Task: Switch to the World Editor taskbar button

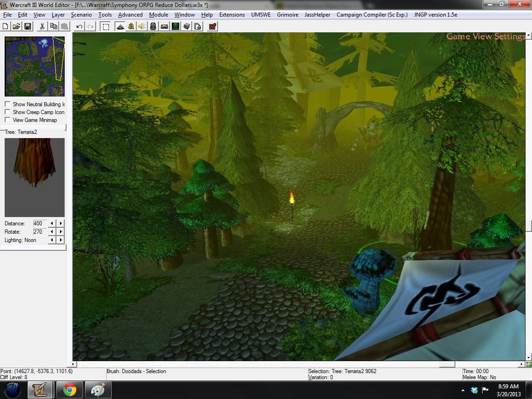Action: tap(40, 390)
